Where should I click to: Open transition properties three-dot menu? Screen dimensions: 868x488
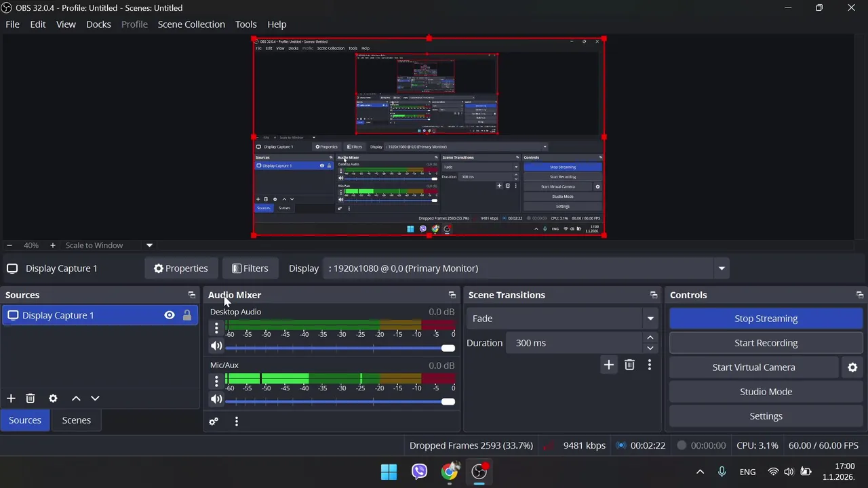[649, 365]
